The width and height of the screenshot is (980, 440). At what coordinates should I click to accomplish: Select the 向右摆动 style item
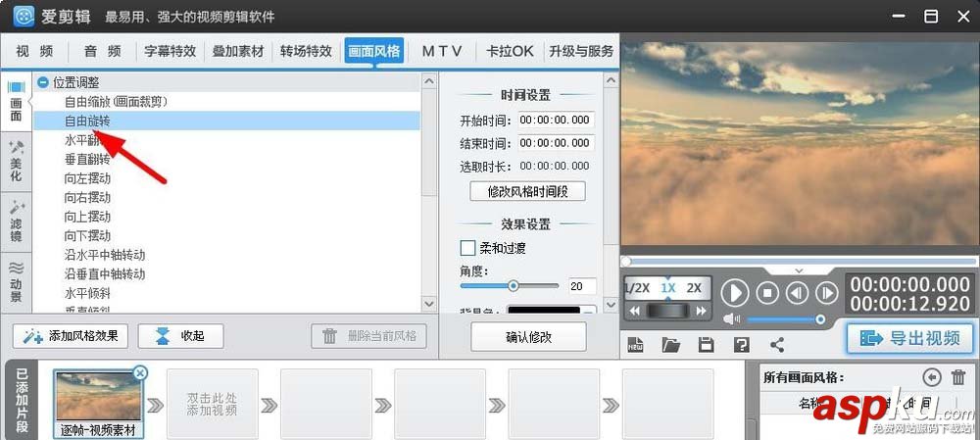[87, 198]
